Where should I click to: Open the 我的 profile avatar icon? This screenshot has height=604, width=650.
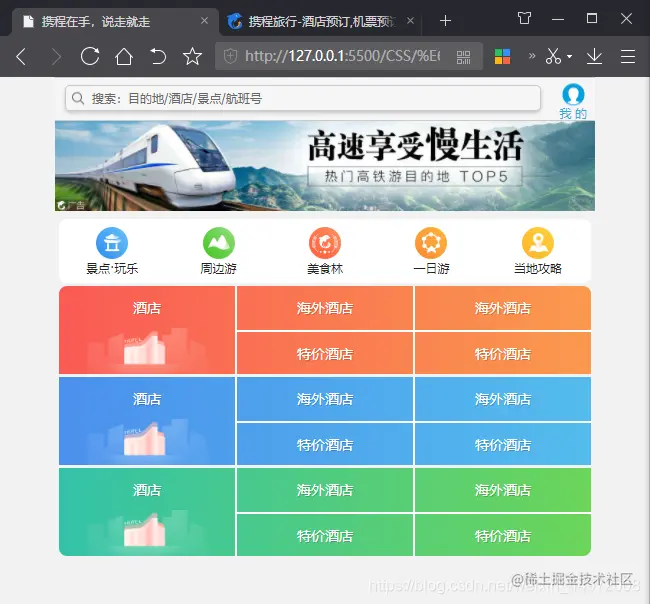(573, 94)
